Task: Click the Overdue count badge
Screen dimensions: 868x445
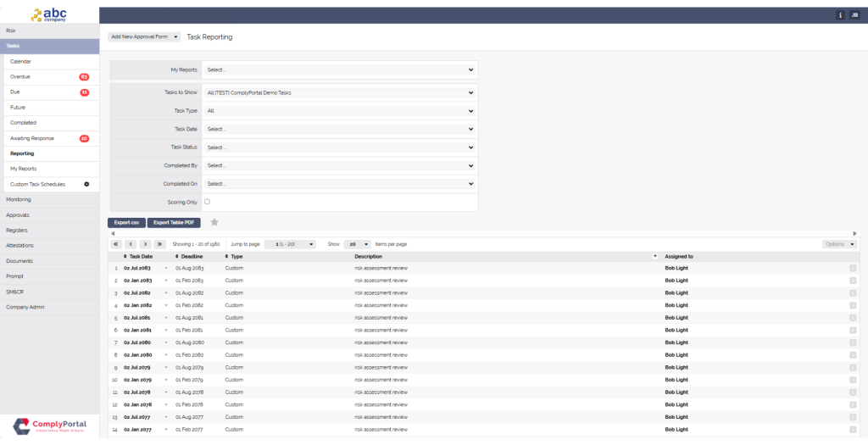Action: click(84, 77)
